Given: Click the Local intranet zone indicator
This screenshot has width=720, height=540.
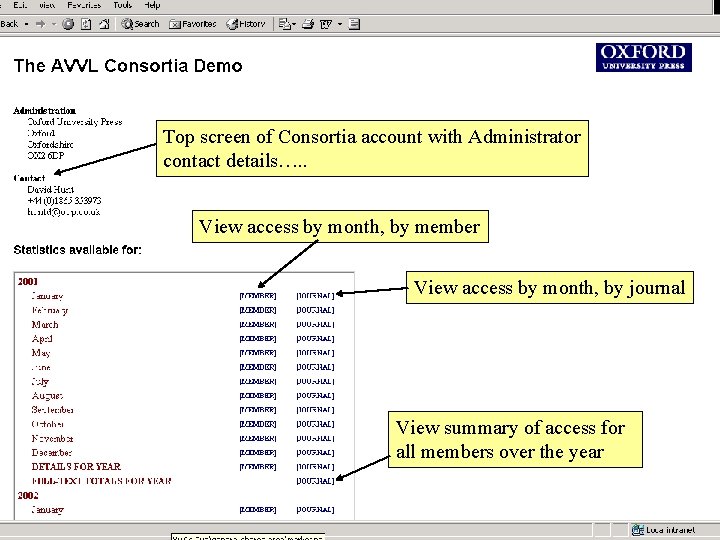Looking at the screenshot, I should pyautogui.click(x=664, y=530).
